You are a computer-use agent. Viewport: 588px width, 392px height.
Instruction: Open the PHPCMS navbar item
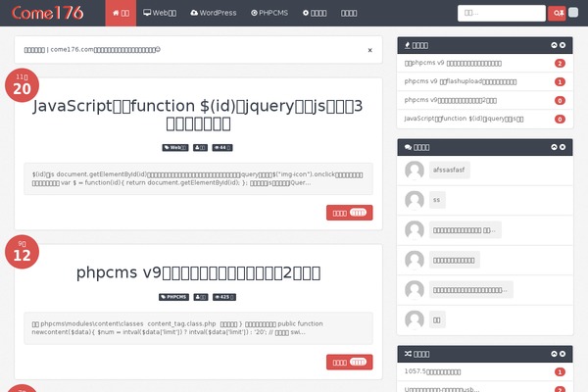[x=269, y=13]
